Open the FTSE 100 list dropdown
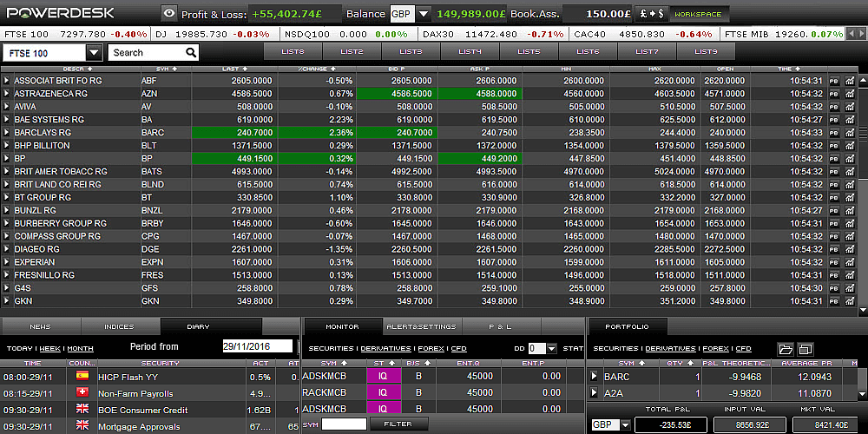The width and height of the screenshot is (868, 434). tap(94, 53)
